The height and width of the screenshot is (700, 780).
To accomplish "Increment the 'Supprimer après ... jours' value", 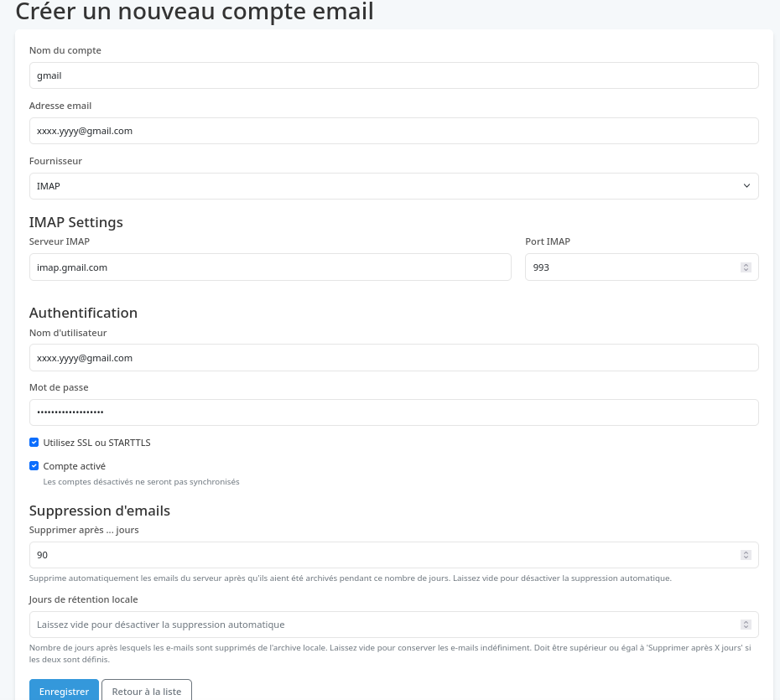I will click(746, 552).
